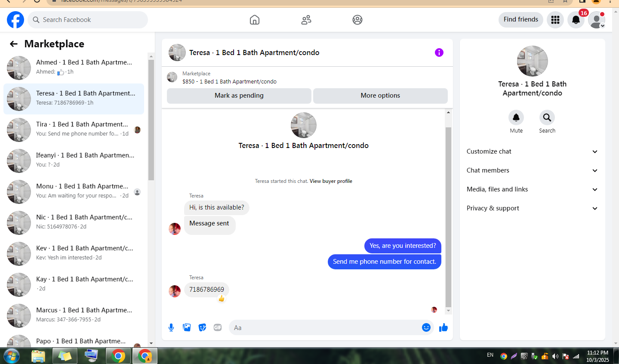Open the Kay conversation

click(x=74, y=284)
